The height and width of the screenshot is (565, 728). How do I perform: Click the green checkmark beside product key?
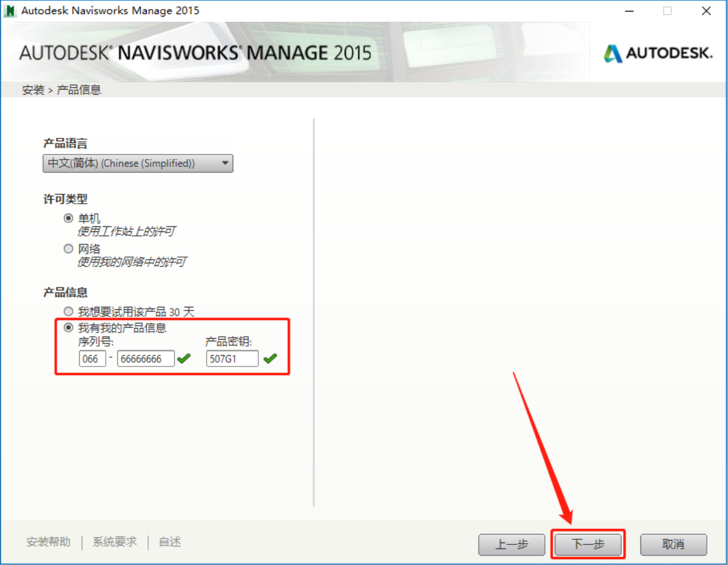click(x=270, y=358)
